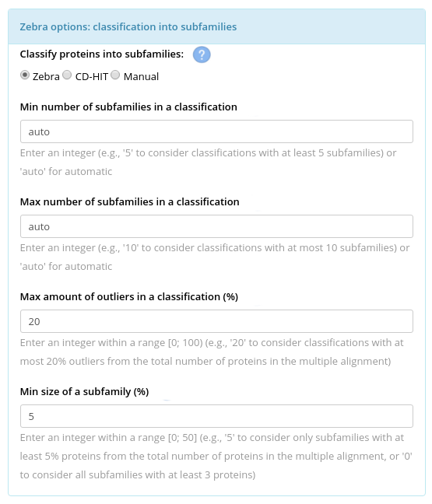Focus the Max number of subfamilies input field
432x504 pixels.
(216, 226)
